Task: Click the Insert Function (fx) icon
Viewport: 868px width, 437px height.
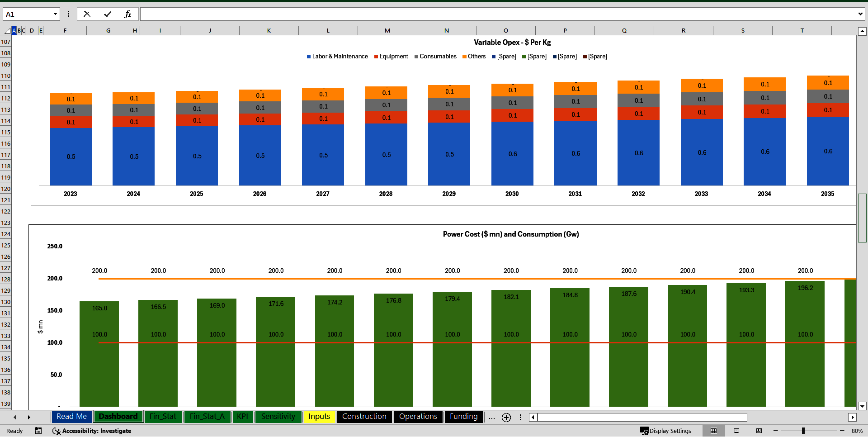Action: click(128, 14)
